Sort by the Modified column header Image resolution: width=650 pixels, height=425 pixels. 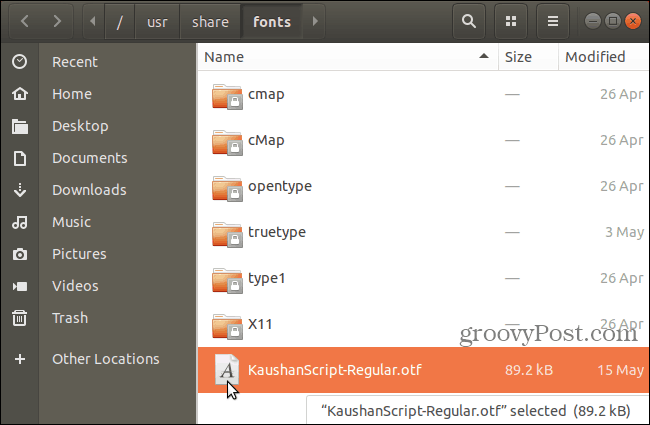604,57
